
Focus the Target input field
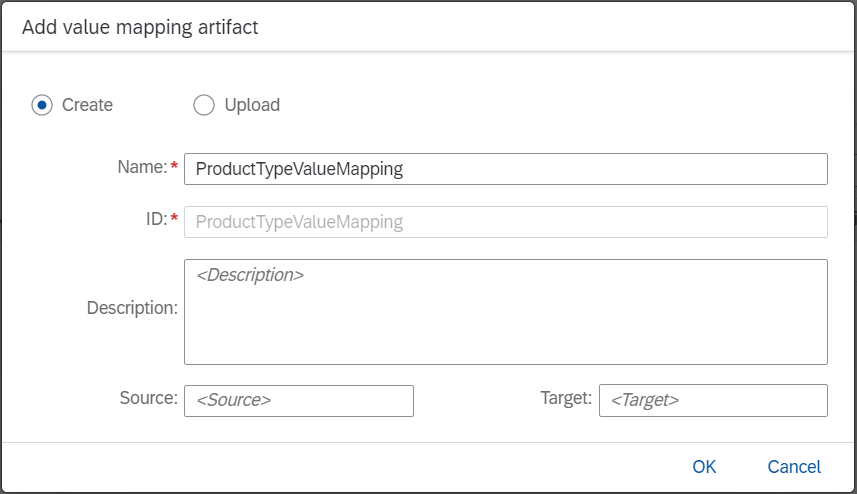point(713,401)
